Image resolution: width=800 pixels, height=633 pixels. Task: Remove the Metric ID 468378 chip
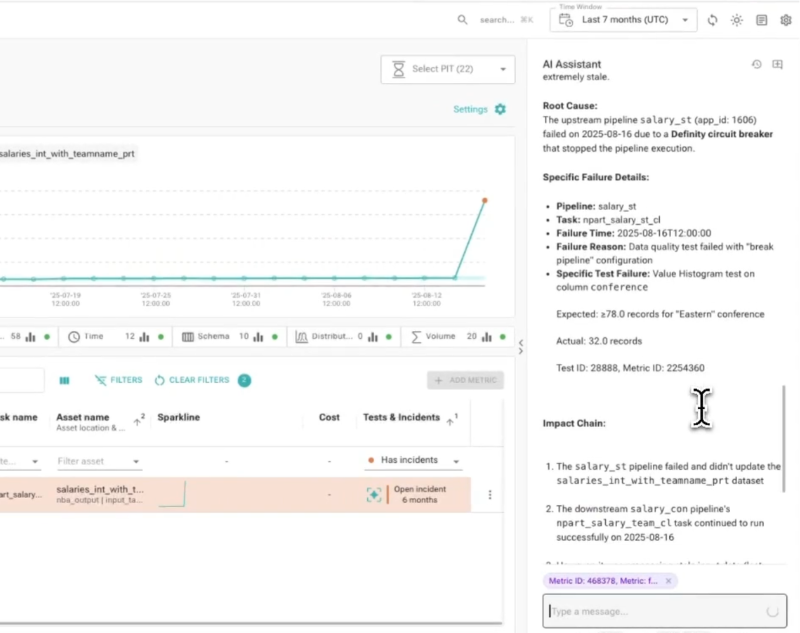668,581
